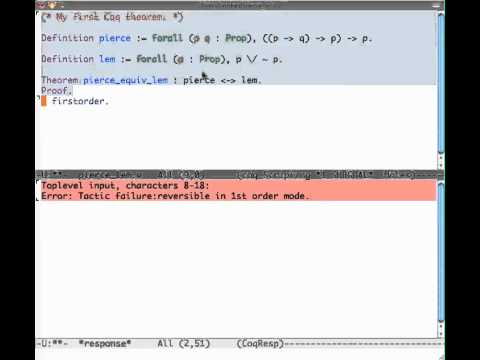Click '((p -> q) -> p) -> p.' formula
480x360 pixels.
click(x=317, y=38)
